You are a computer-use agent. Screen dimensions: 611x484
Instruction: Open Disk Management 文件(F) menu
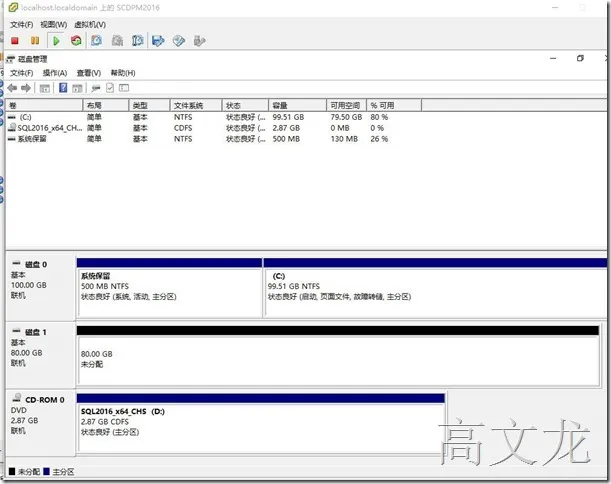(x=21, y=73)
